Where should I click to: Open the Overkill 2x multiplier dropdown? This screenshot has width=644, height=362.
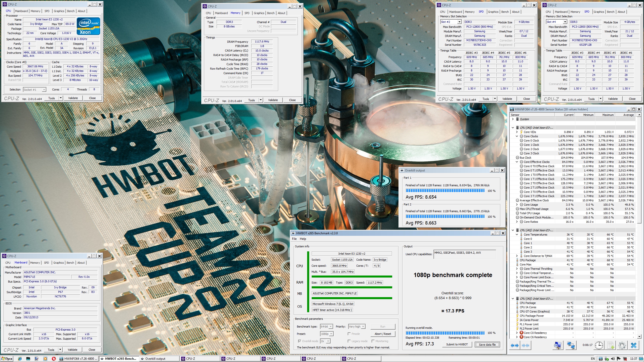pos(325,341)
